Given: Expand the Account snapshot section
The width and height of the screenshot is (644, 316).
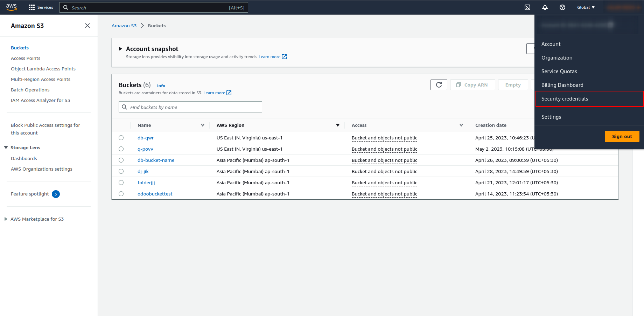Looking at the screenshot, I should tap(120, 49).
